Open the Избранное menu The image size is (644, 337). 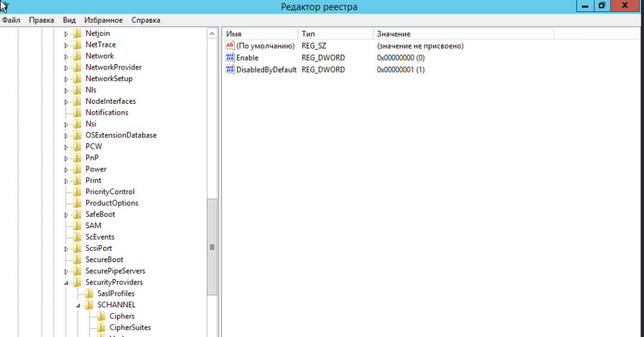(103, 20)
